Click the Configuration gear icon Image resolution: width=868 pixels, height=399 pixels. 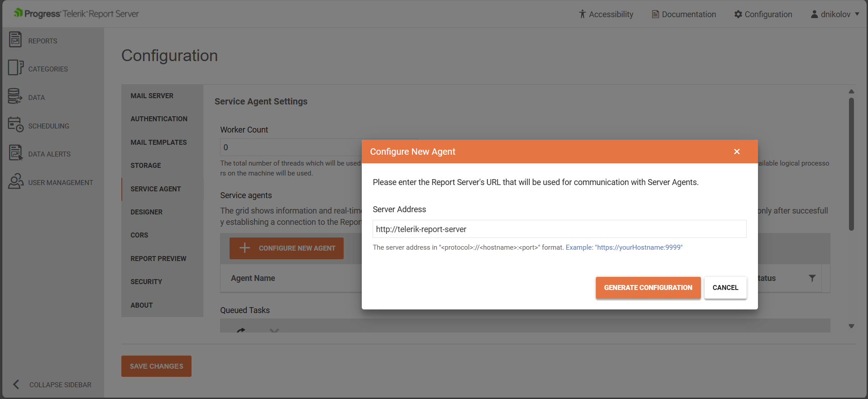tap(738, 14)
